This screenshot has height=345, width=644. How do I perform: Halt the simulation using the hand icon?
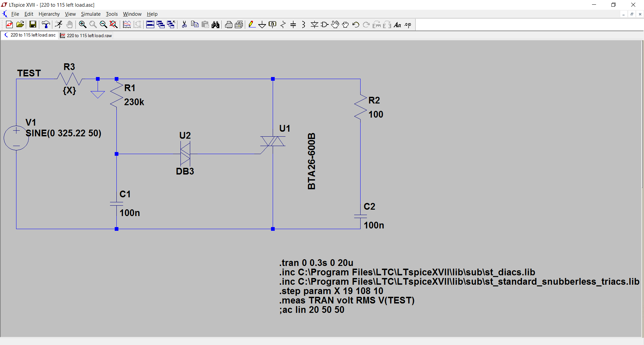pos(69,24)
